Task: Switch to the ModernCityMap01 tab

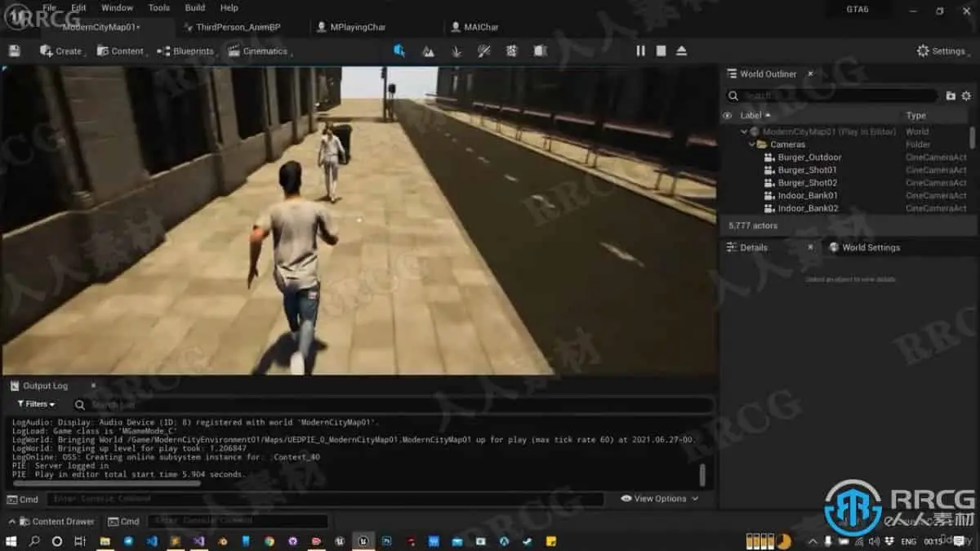Action: 101,27
